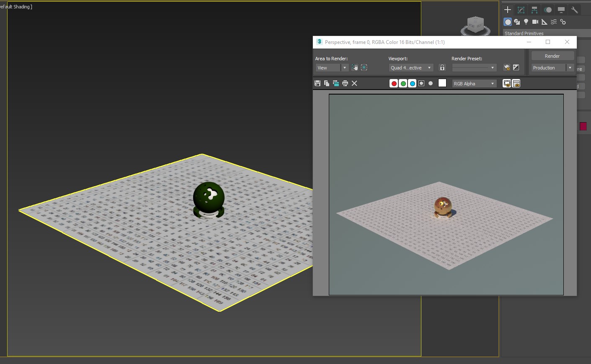Open the Render Setup teapot icon

point(507,67)
